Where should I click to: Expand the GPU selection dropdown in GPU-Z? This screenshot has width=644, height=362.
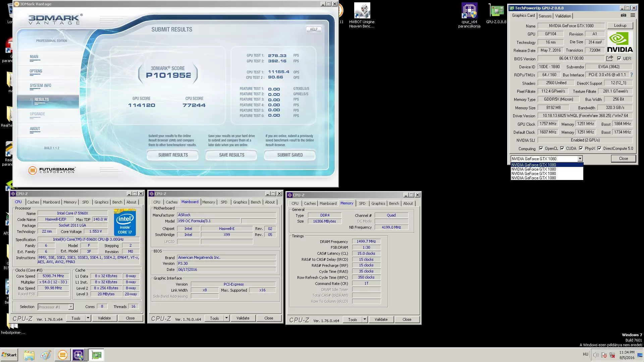click(x=580, y=159)
